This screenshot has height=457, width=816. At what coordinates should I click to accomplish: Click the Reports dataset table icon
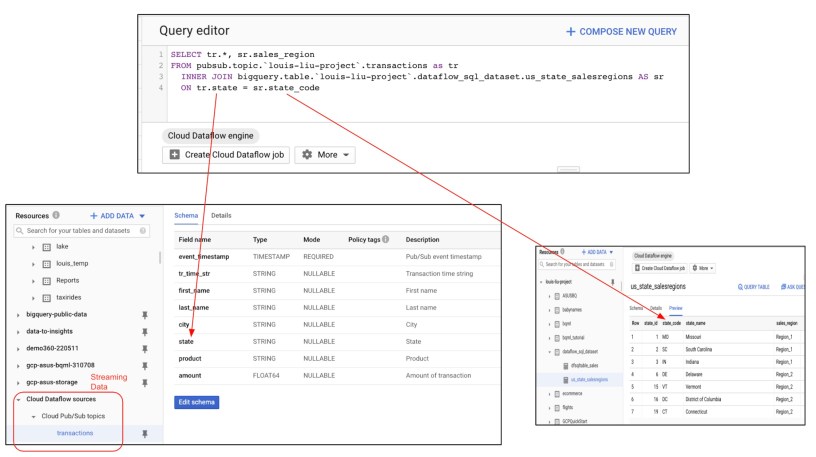pos(46,281)
